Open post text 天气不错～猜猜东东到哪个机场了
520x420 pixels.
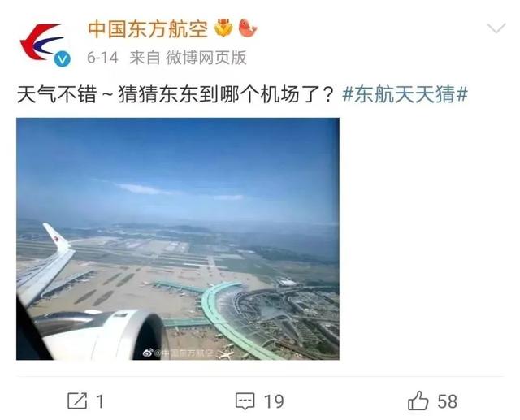[175, 94]
